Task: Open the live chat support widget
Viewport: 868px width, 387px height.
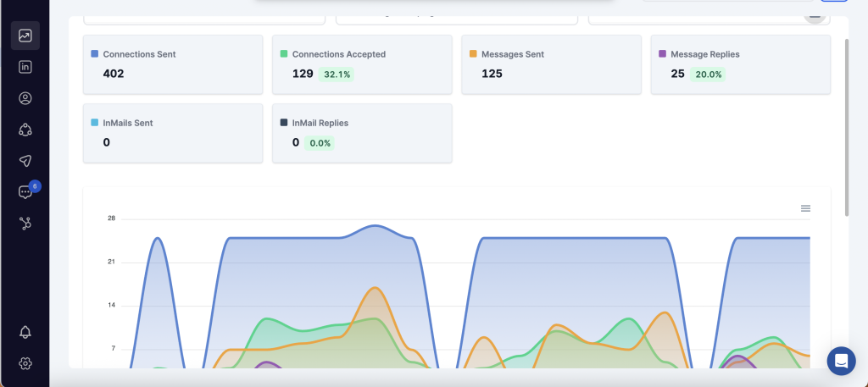Action: coord(841,360)
